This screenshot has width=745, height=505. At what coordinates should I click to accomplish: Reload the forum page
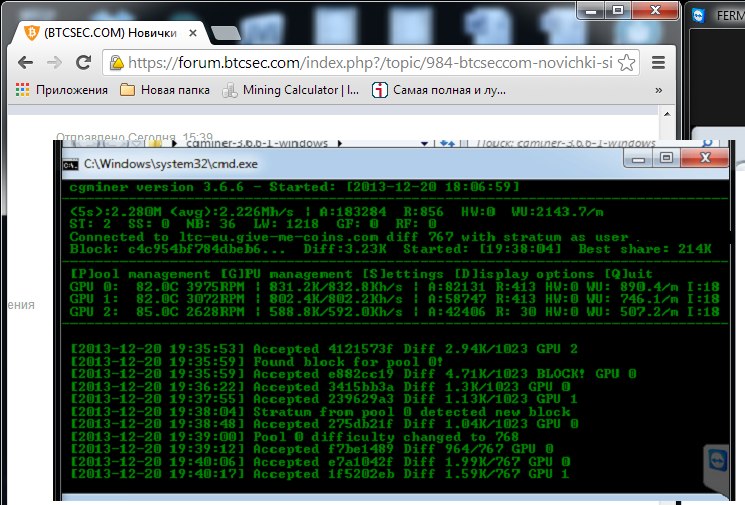click(84, 62)
